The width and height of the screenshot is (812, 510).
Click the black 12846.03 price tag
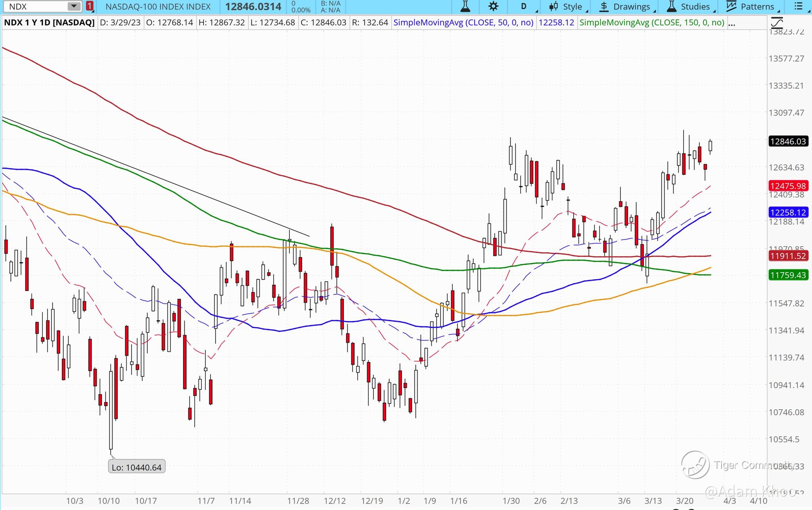coord(788,142)
